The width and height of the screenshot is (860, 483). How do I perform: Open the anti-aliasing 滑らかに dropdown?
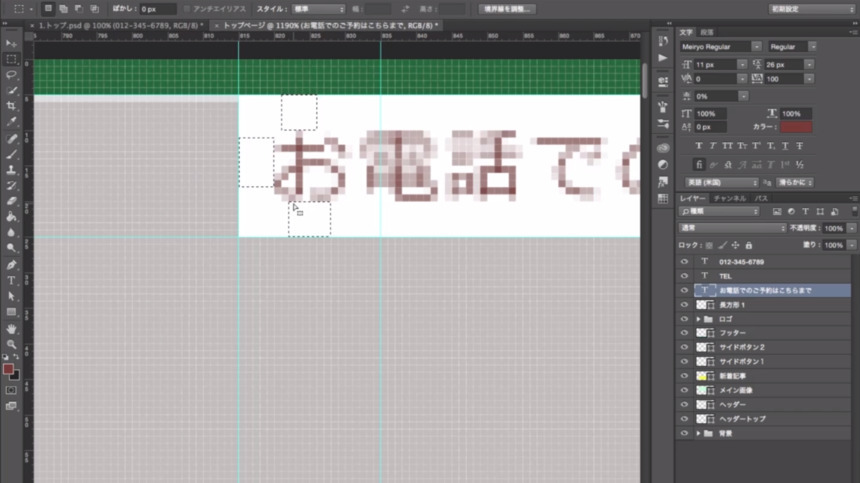(794, 182)
